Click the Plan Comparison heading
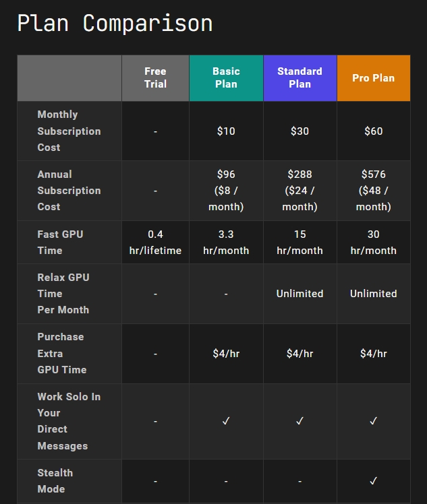427x504 pixels. click(x=115, y=23)
